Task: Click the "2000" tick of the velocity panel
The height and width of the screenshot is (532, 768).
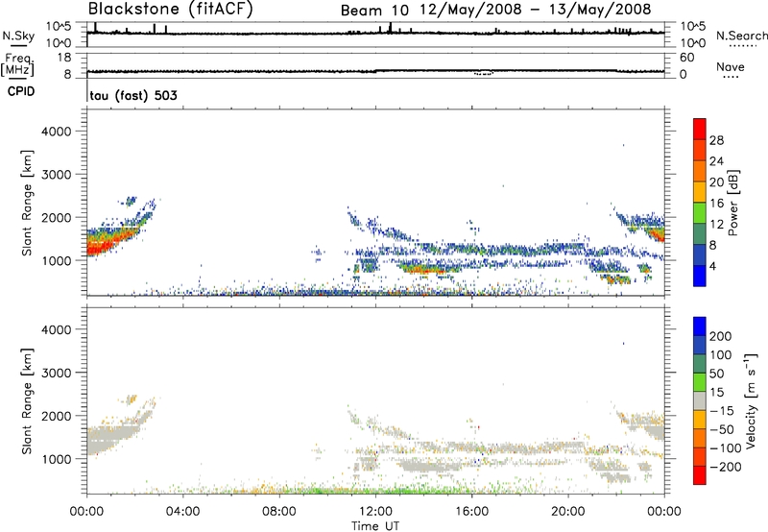Action: (x=57, y=416)
